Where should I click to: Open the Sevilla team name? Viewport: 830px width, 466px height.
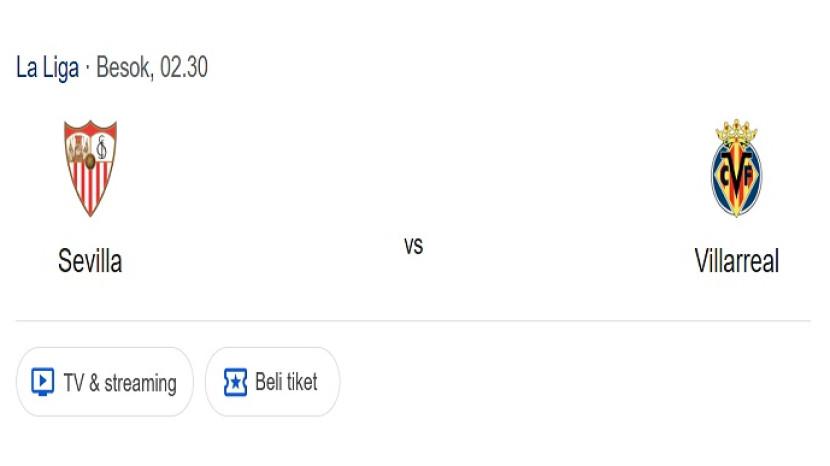tap(90, 261)
